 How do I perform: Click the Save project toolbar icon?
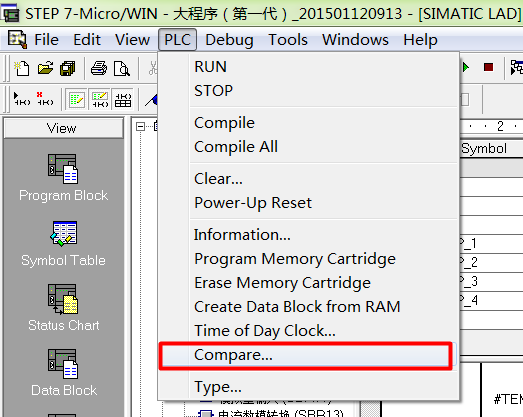tap(68, 68)
